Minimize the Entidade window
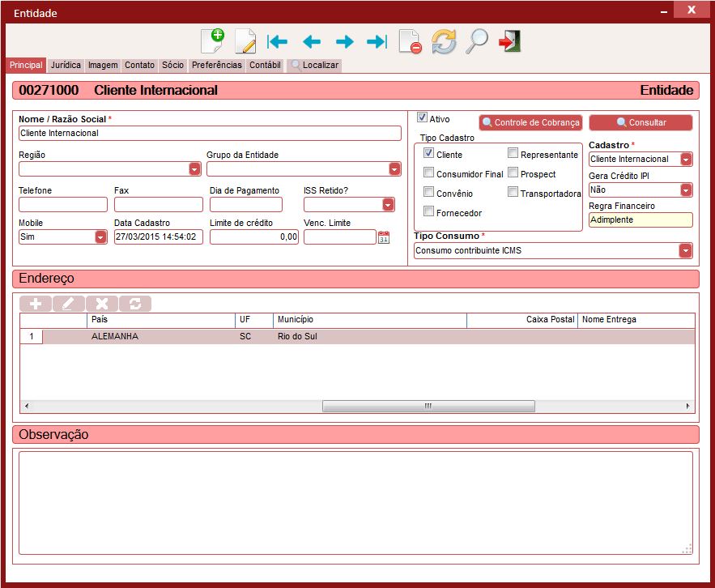715x588 pixels. [664, 12]
